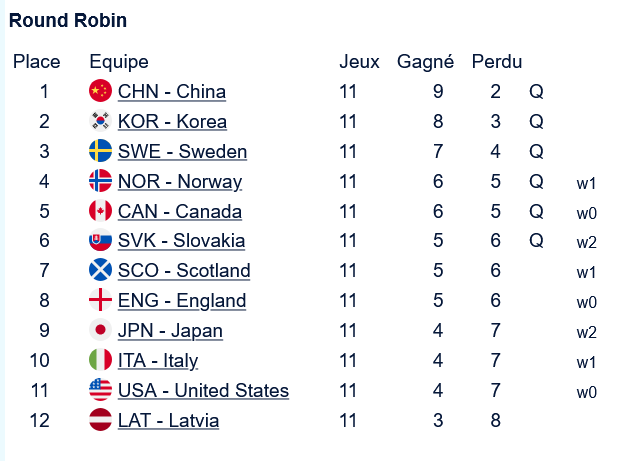Viewport: 623px width, 461px height.
Task: Open the SWE - Sweden team link
Action: 182,152
